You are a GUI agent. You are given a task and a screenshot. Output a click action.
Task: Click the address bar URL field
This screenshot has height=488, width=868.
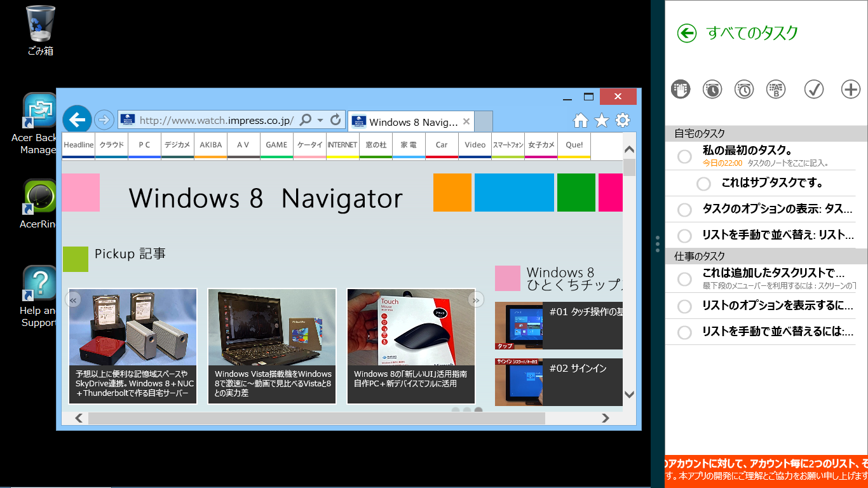click(x=216, y=120)
